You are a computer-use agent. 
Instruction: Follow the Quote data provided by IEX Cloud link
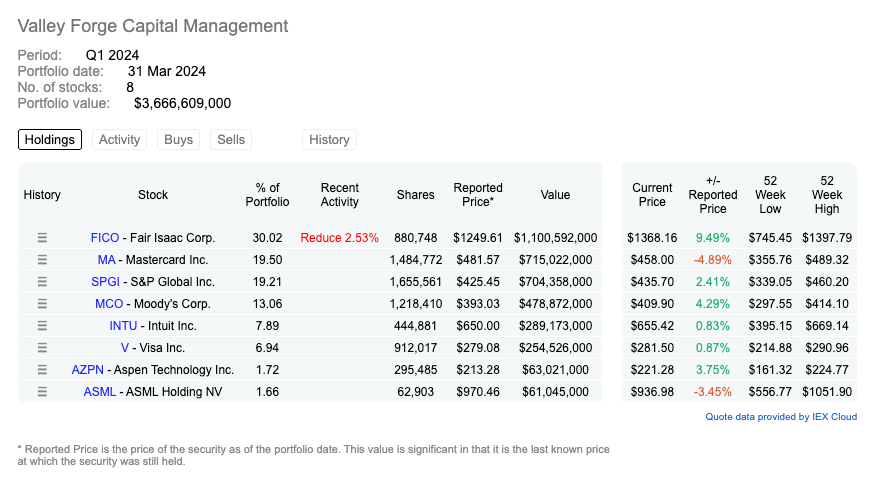781,417
